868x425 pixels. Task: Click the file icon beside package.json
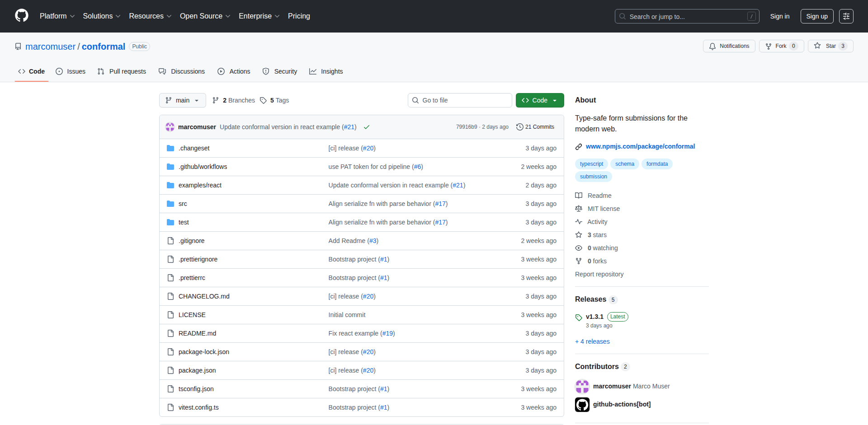[170, 370]
